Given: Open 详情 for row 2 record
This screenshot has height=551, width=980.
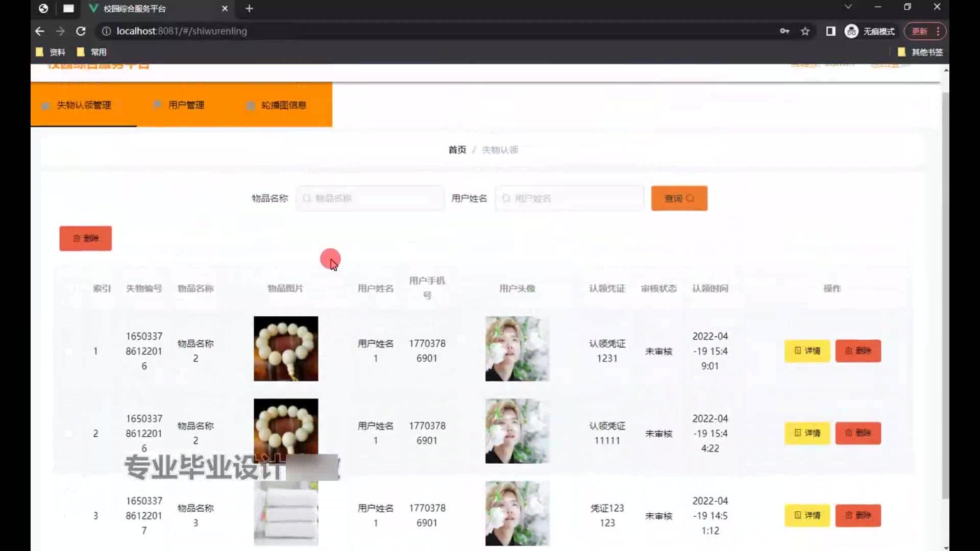Looking at the screenshot, I should (807, 433).
